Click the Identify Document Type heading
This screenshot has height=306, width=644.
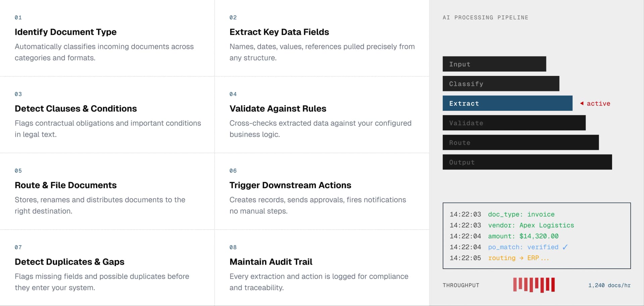pyautogui.click(x=66, y=32)
